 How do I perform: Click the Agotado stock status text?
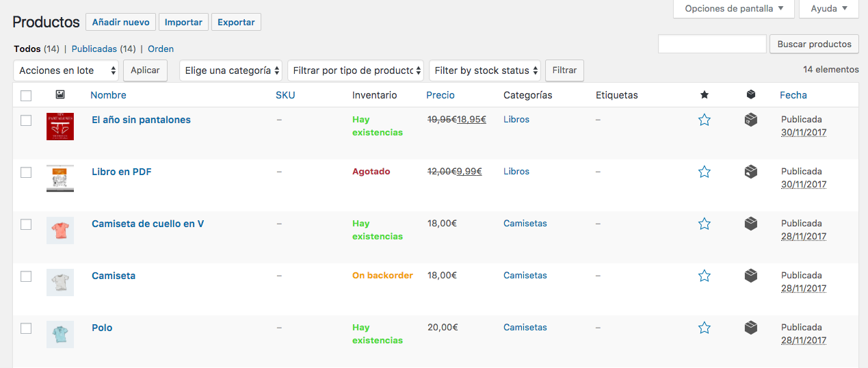tap(371, 171)
